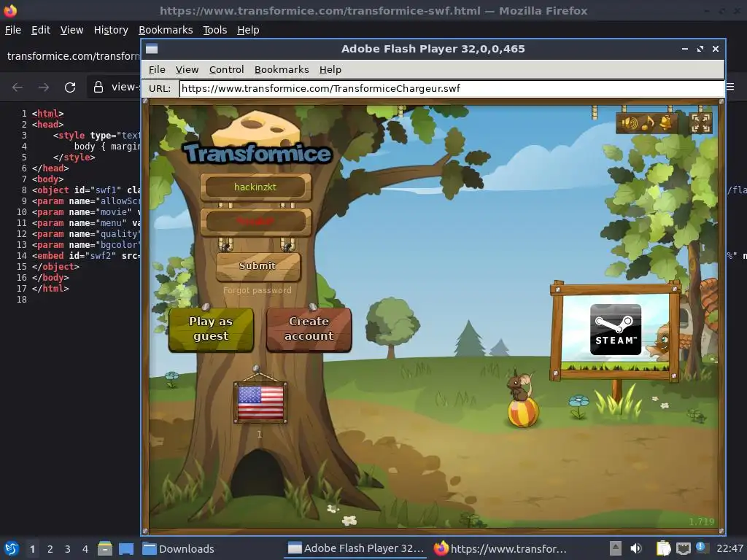Open Flash Player window menu icon
This screenshot has width=747, height=560.
pos(152,49)
